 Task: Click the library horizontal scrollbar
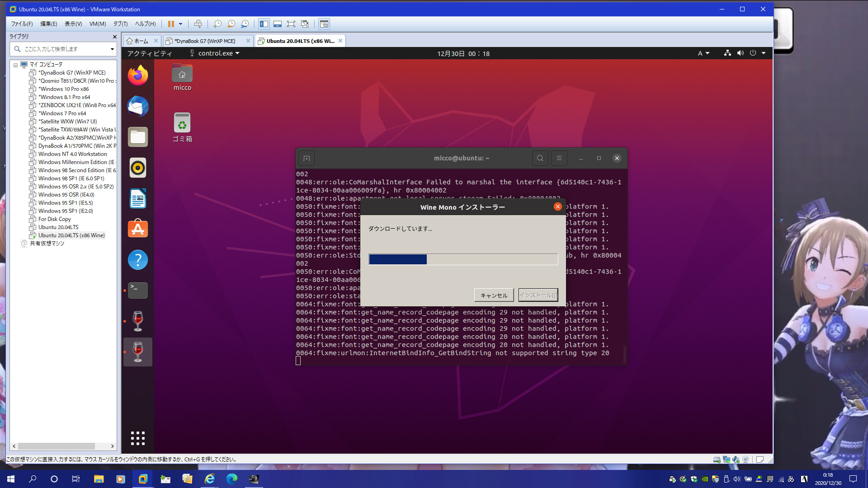tap(57, 446)
